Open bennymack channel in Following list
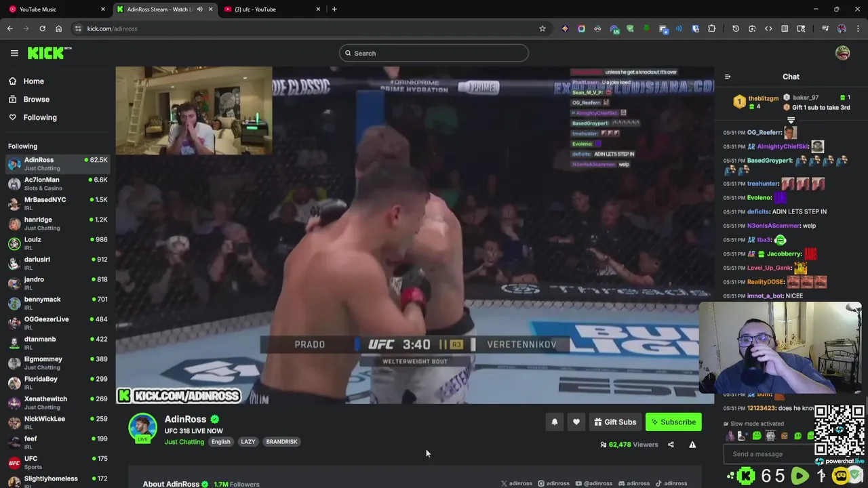 58,303
